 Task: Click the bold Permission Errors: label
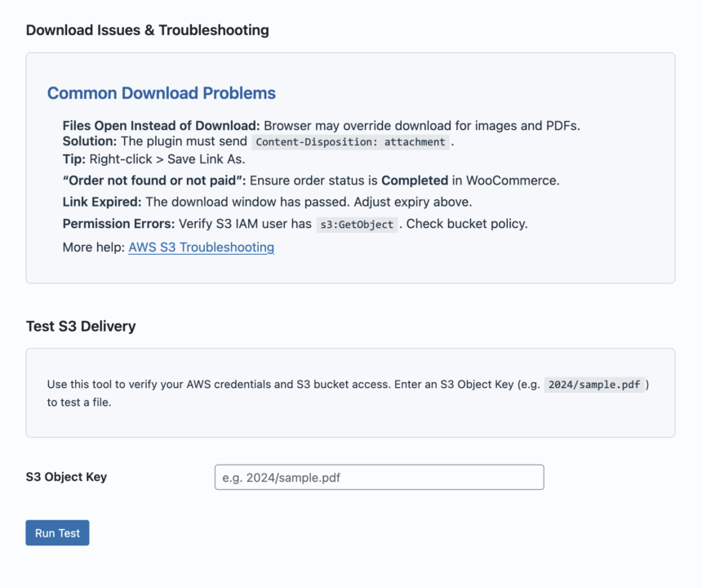point(119,225)
